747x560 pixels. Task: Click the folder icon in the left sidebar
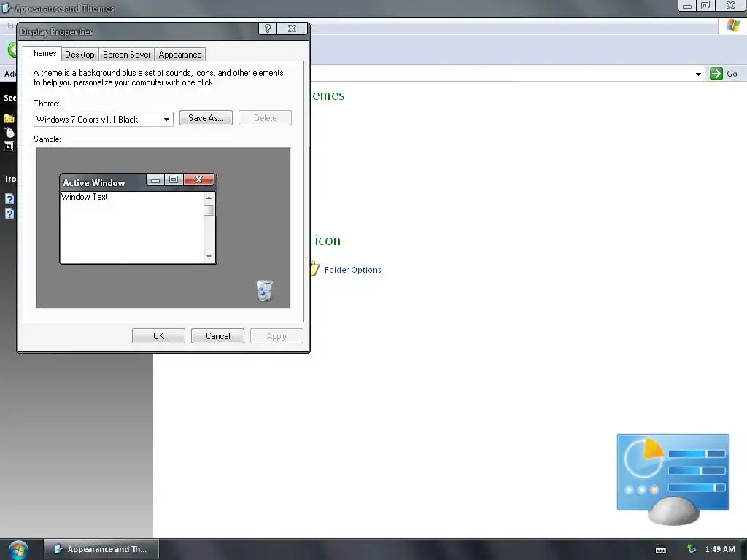[x=9, y=117]
